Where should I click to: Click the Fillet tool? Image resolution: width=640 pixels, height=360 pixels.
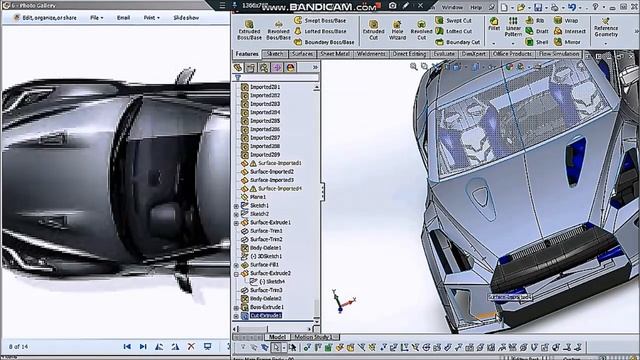point(494,24)
